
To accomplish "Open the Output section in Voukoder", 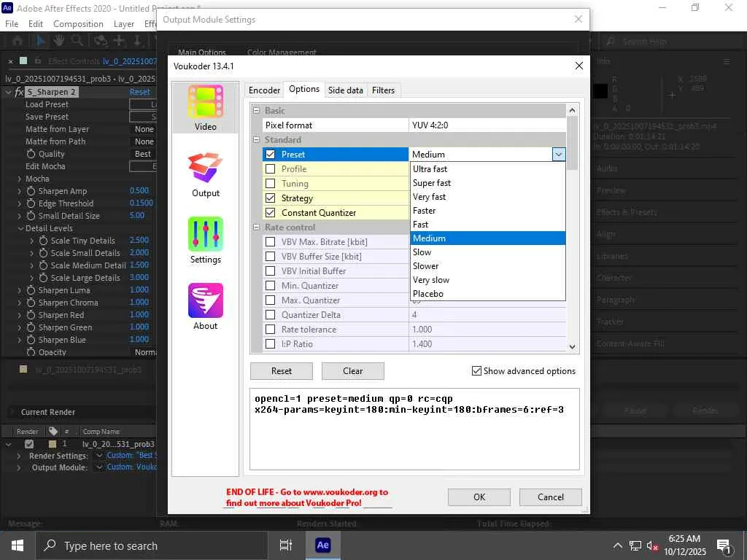I will (x=205, y=174).
